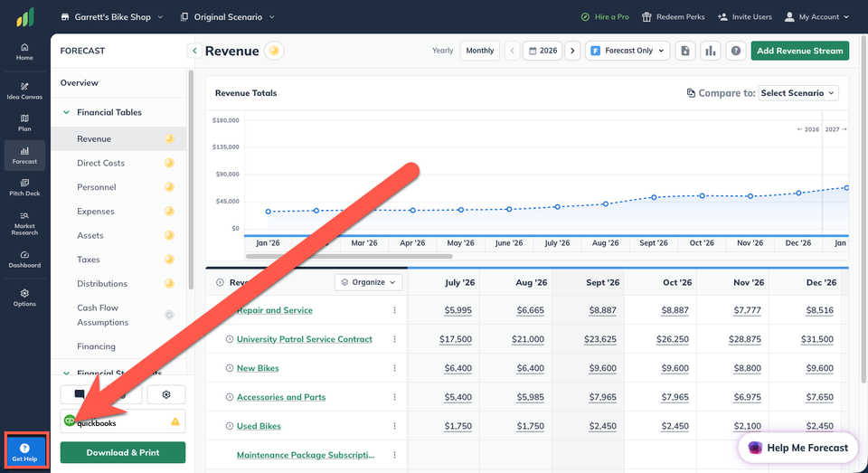Open Direct Costs table
Image resolution: width=868 pixels, height=473 pixels.
pyautogui.click(x=100, y=163)
